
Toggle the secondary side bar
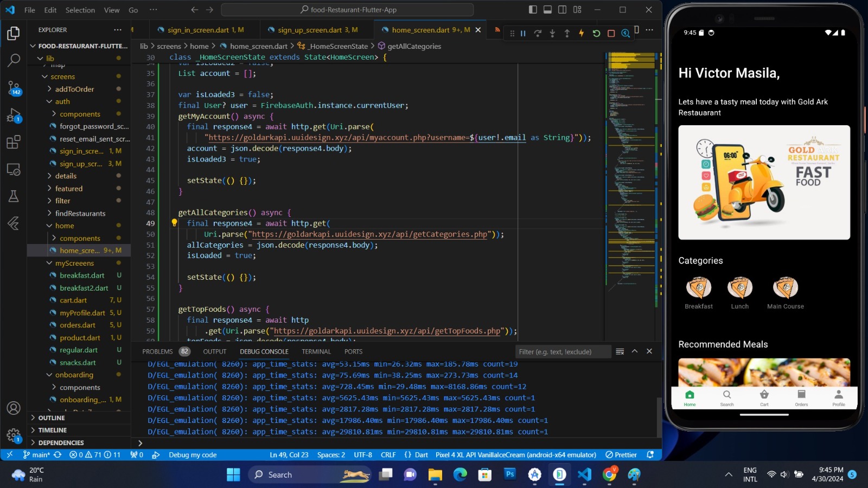pyautogui.click(x=563, y=10)
